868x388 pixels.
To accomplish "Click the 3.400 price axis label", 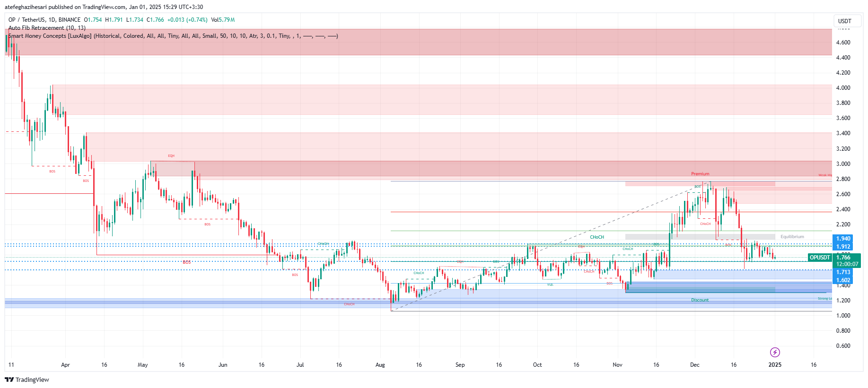I will coord(843,133).
